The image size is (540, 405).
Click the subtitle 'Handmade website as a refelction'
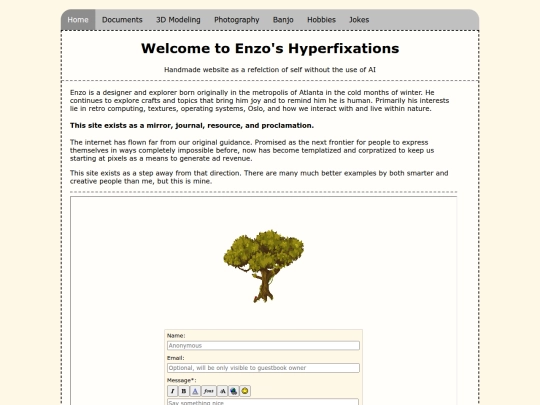[x=270, y=70]
